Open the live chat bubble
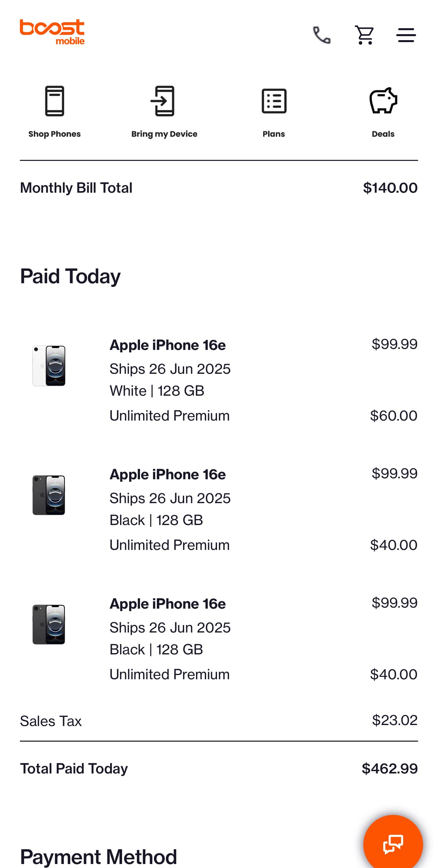Image resolution: width=438 pixels, height=868 pixels. pos(393,843)
